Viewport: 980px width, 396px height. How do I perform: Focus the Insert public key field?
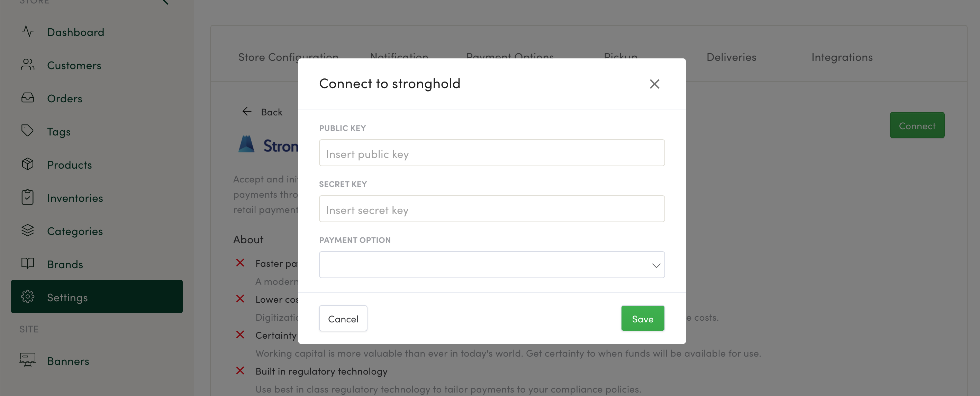click(491, 153)
